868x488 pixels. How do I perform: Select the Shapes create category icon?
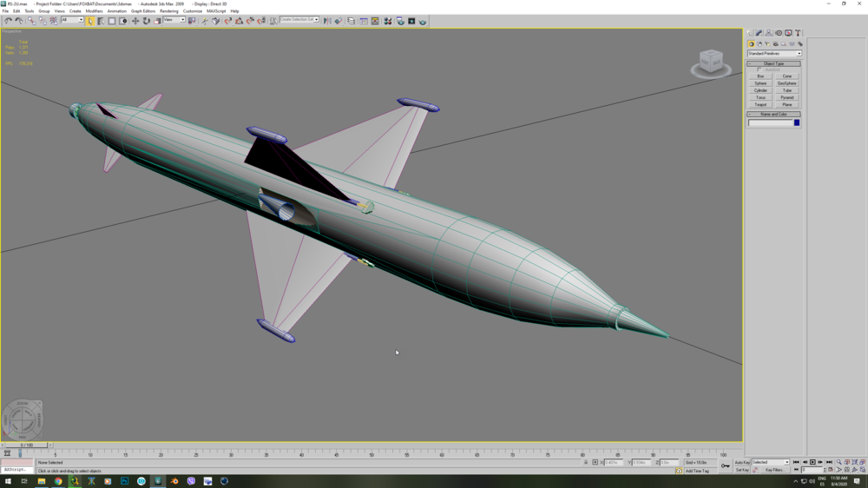point(759,44)
